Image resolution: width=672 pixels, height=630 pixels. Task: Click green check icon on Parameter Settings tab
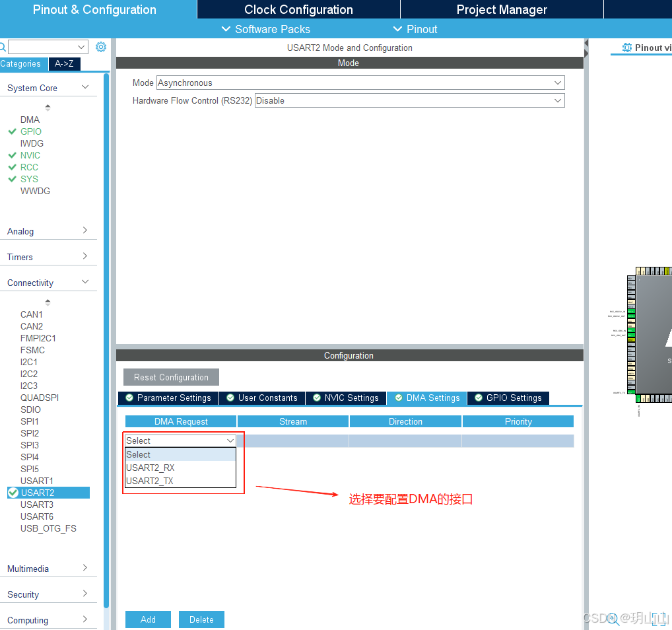point(129,398)
